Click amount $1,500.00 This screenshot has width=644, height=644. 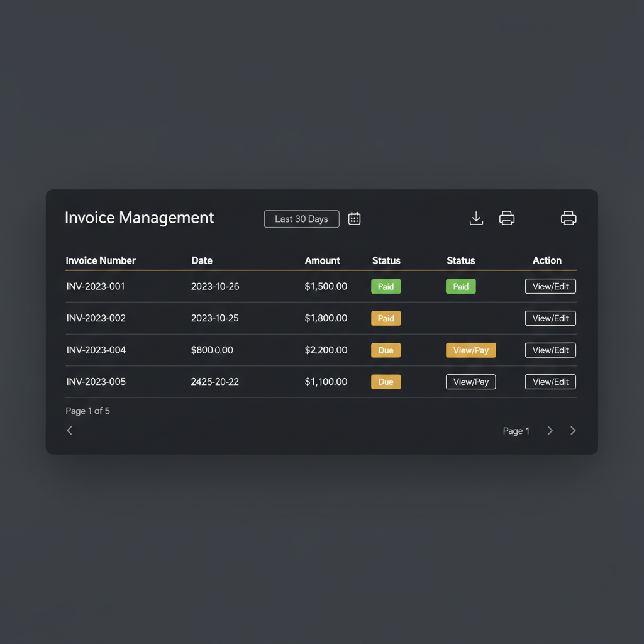[x=326, y=286]
